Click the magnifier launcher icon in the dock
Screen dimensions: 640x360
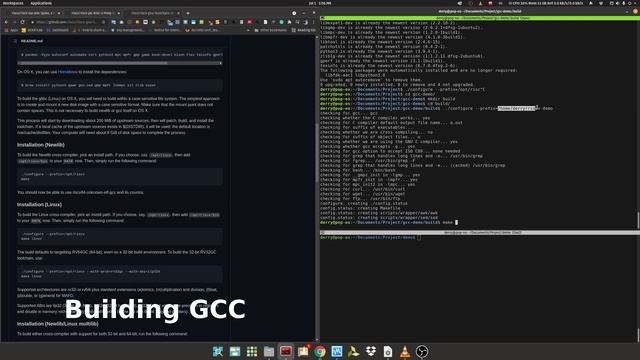coord(218,351)
